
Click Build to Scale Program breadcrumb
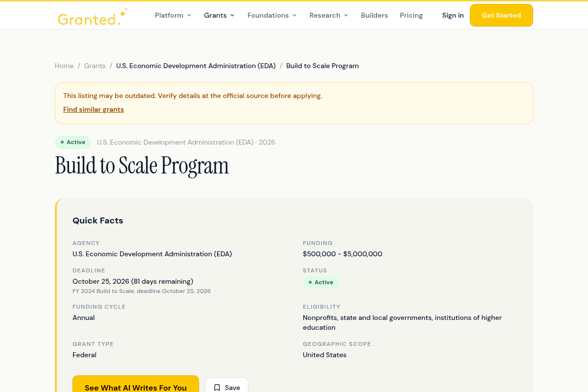click(322, 66)
